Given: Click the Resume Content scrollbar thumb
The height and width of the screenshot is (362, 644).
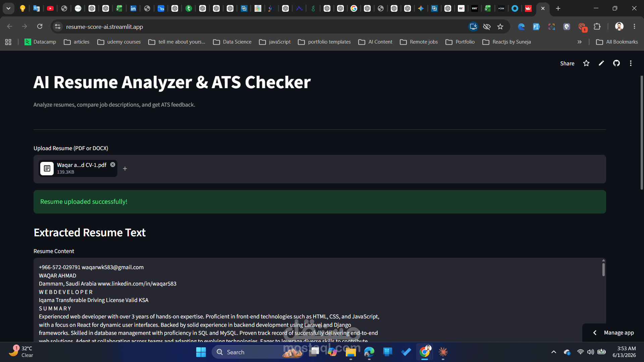Looking at the screenshot, I should coord(603,269).
